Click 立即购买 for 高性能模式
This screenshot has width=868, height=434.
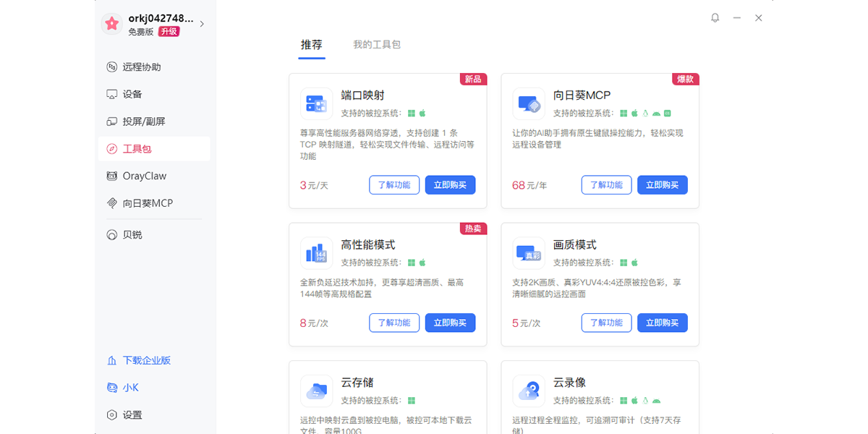click(450, 323)
